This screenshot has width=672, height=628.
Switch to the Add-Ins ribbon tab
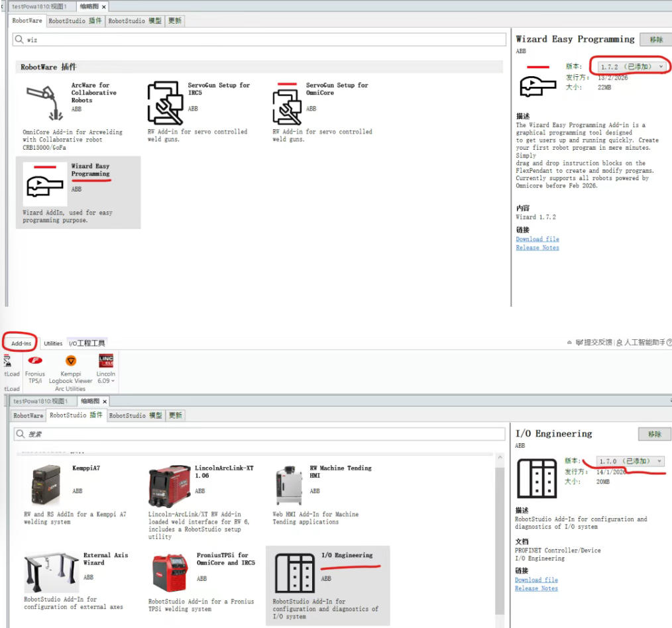coord(21,343)
